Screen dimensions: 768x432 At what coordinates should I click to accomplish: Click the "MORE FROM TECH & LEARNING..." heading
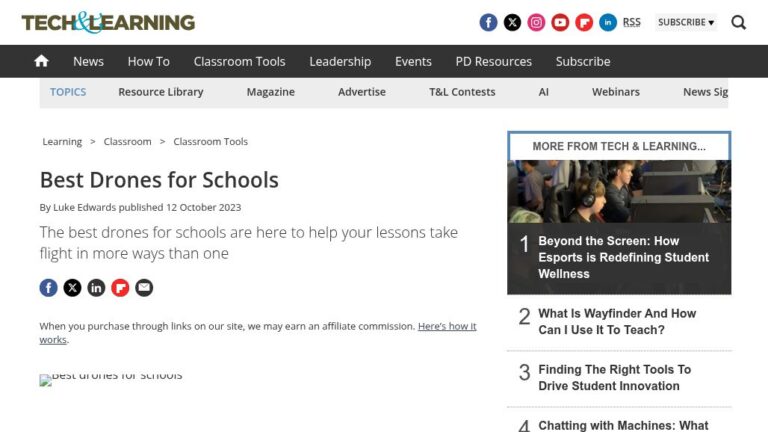[x=619, y=146]
